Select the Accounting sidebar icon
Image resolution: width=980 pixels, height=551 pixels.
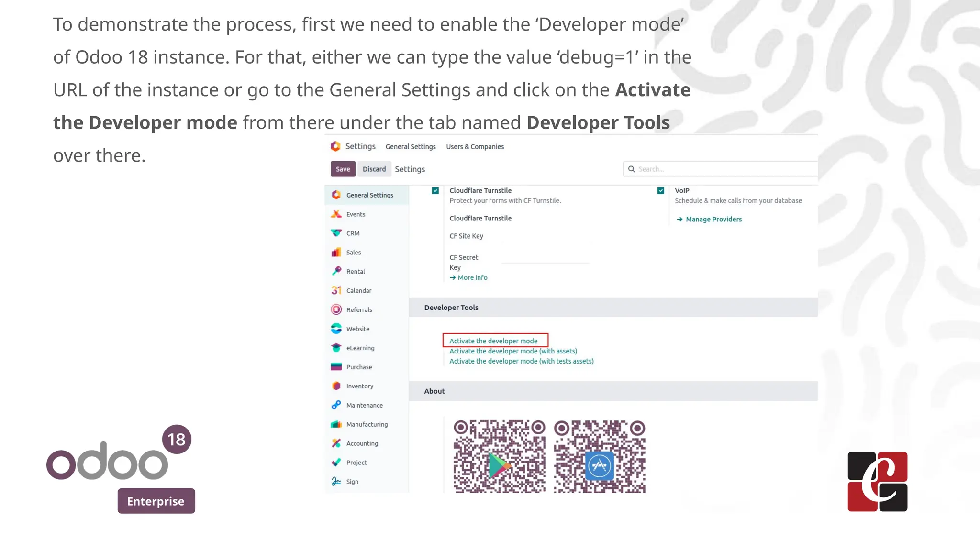336,443
